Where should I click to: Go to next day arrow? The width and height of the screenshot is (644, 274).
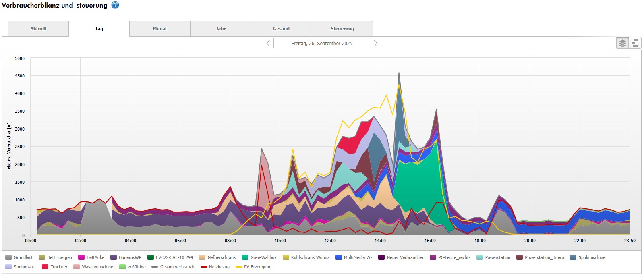(375, 43)
